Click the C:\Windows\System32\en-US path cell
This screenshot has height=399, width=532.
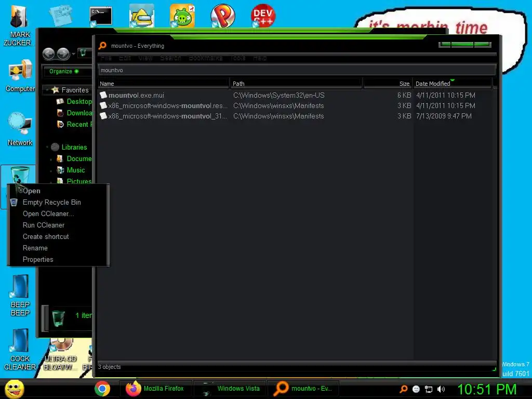(278, 96)
